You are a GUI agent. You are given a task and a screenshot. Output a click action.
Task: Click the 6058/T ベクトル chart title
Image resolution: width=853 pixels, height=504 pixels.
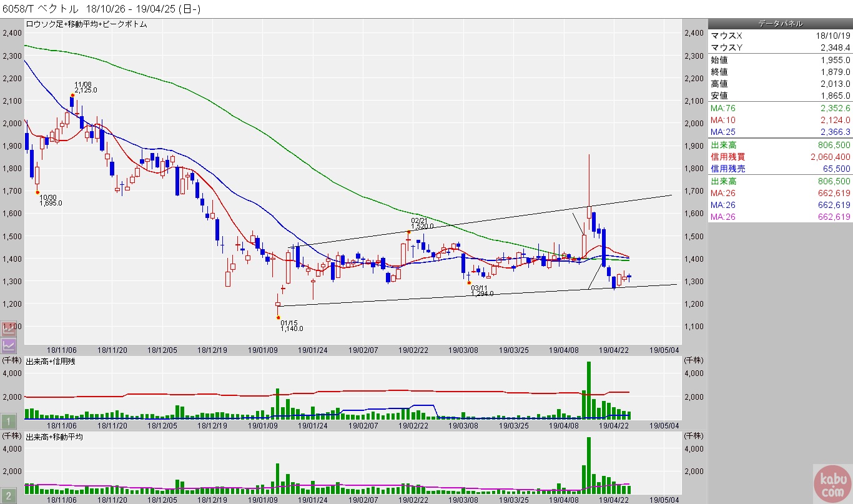[41, 9]
